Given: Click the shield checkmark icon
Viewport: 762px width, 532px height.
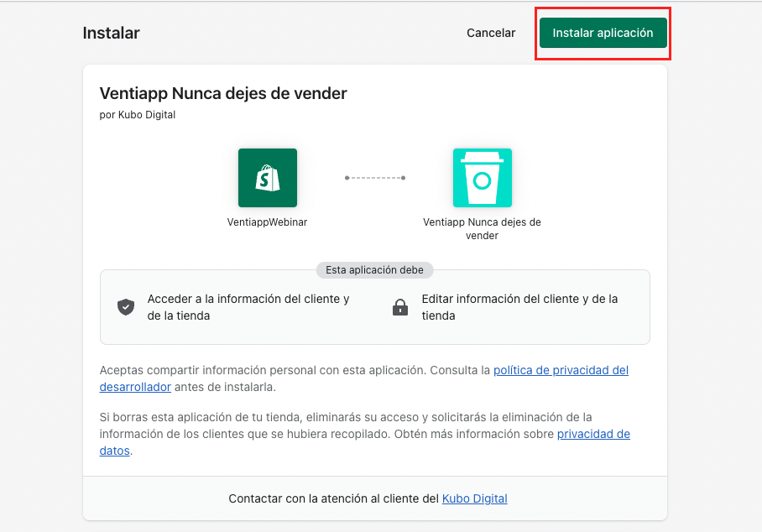Looking at the screenshot, I should pos(126,307).
